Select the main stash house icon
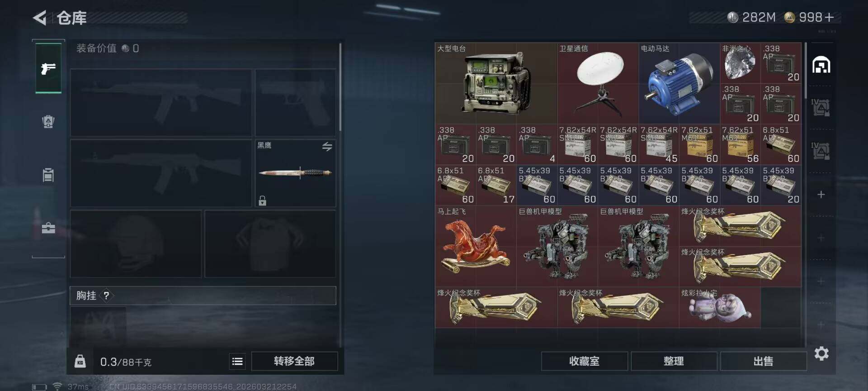 click(x=821, y=66)
